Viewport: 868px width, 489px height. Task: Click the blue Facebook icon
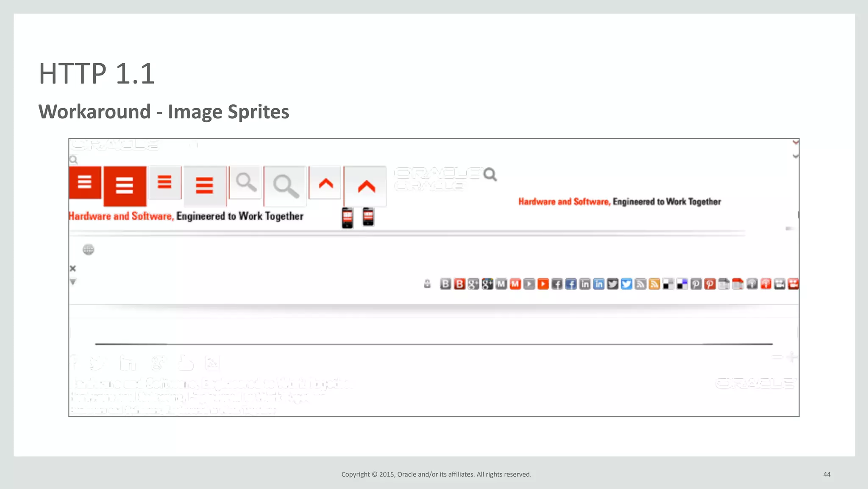(x=571, y=284)
